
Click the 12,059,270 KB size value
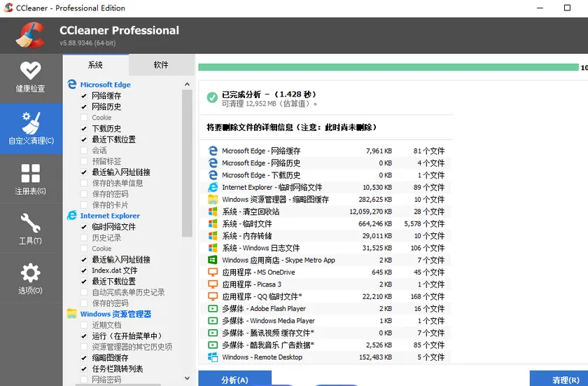(370, 212)
